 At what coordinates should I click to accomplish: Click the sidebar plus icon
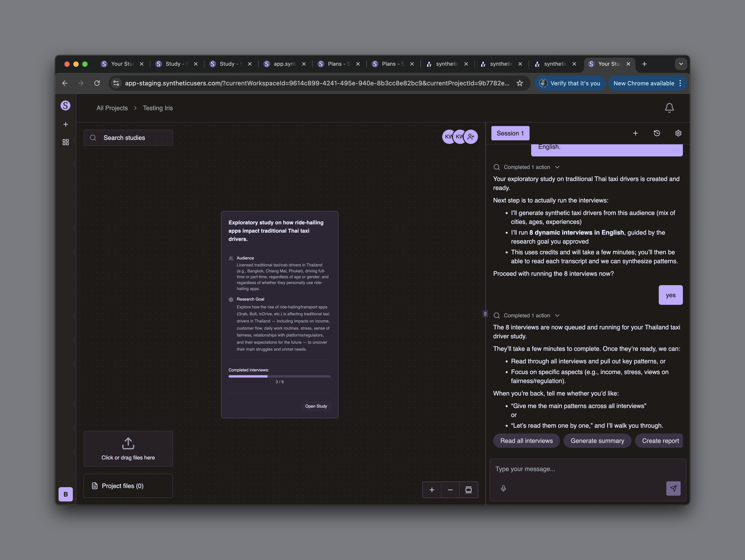(x=66, y=124)
